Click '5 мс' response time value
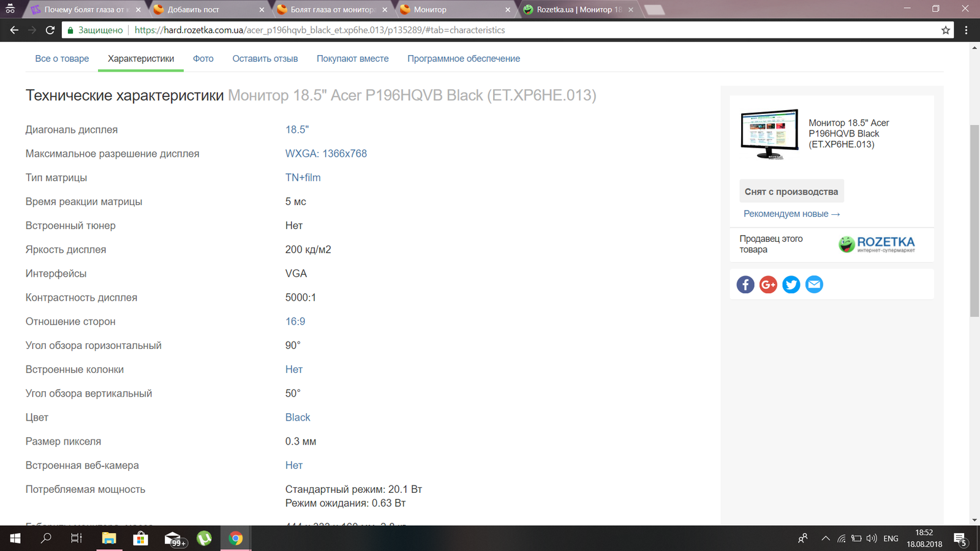 click(x=296, y=201)
